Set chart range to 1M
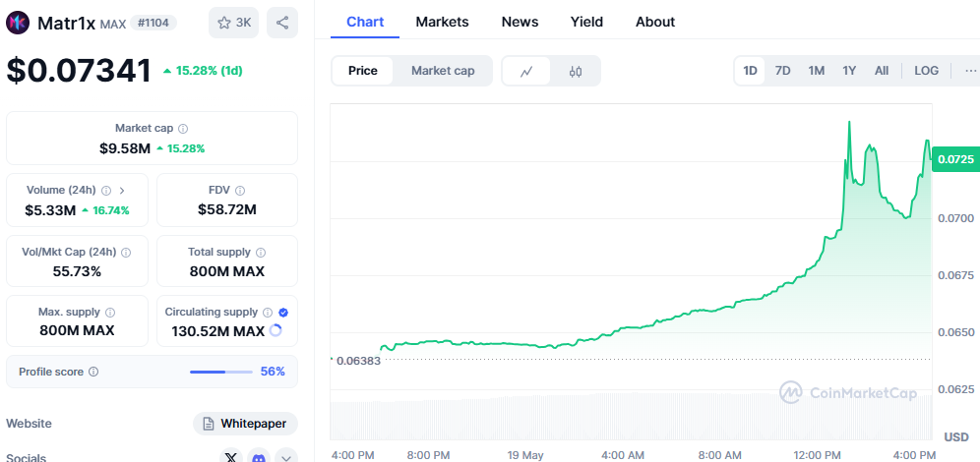This screenshot has height=462, width=980. (x=817, y=71)
